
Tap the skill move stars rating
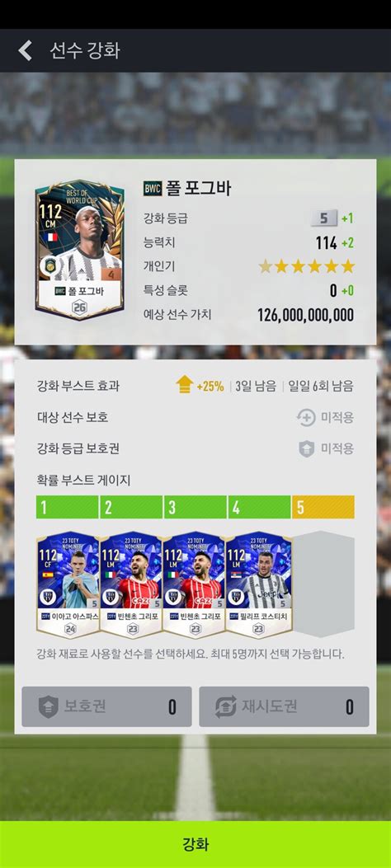tap(306, 267)
